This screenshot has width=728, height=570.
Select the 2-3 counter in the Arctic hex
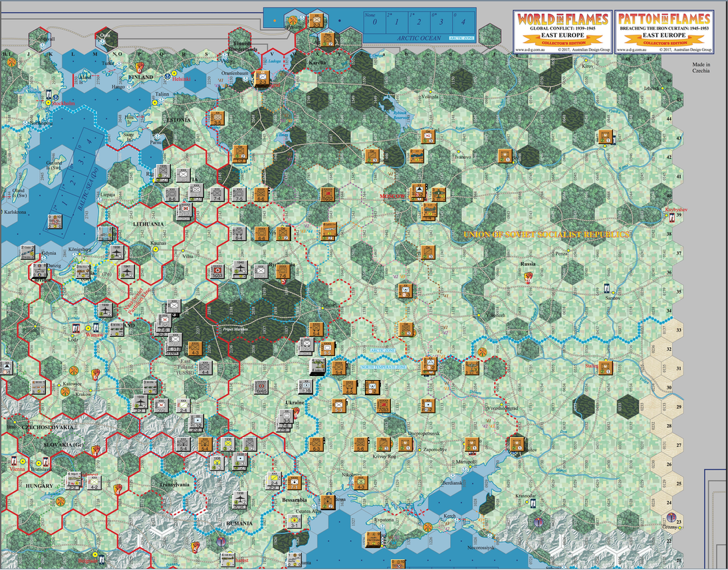tap(317, 19)
